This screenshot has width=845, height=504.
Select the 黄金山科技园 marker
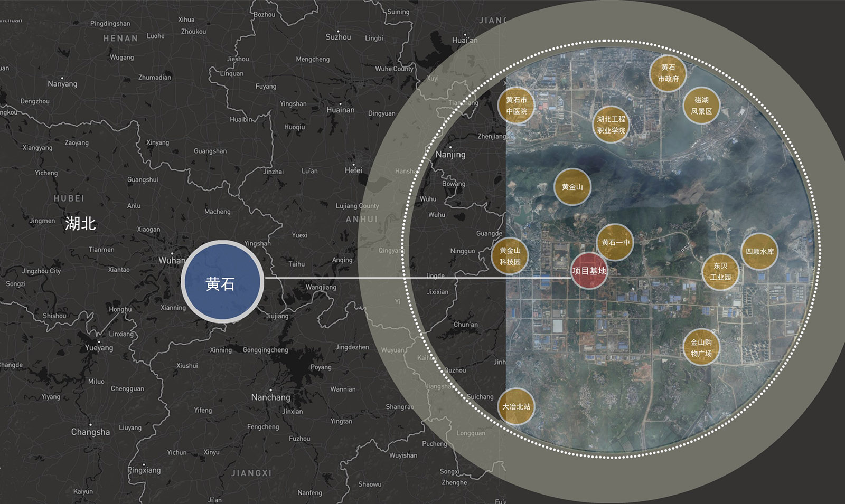[x=510, y=256]
